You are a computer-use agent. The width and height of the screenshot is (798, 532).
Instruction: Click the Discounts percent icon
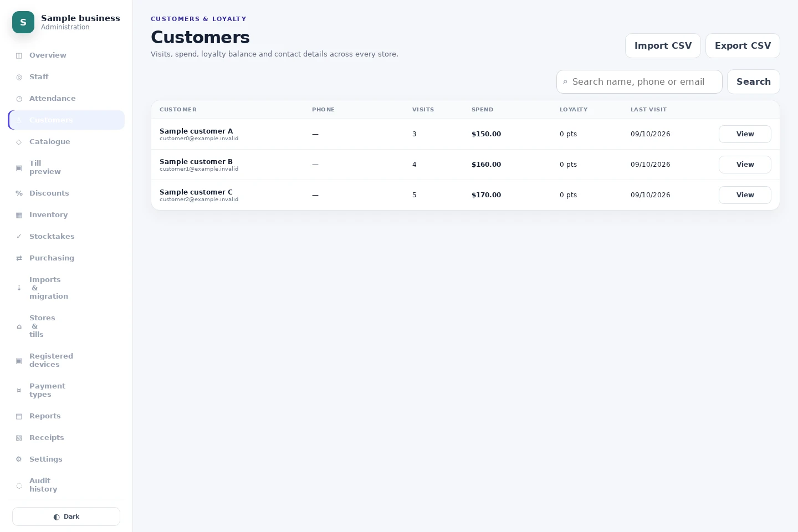coord(19,193)
